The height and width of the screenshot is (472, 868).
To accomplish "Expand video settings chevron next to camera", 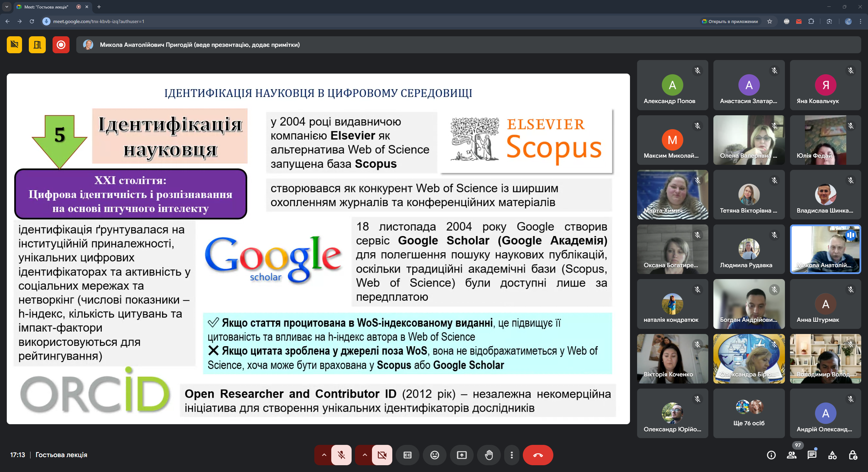I will 364,455.
